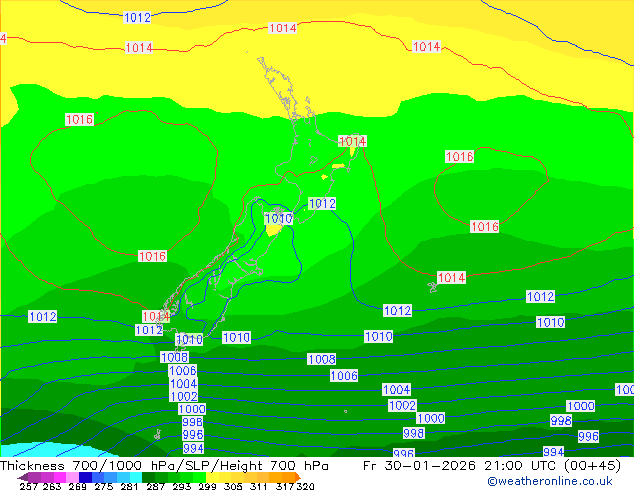Image resolution: width=634 pixels, height=490 pixels.
Task: Click the blue 1010 label over Cook Strait
Action: tap(278, 219)
